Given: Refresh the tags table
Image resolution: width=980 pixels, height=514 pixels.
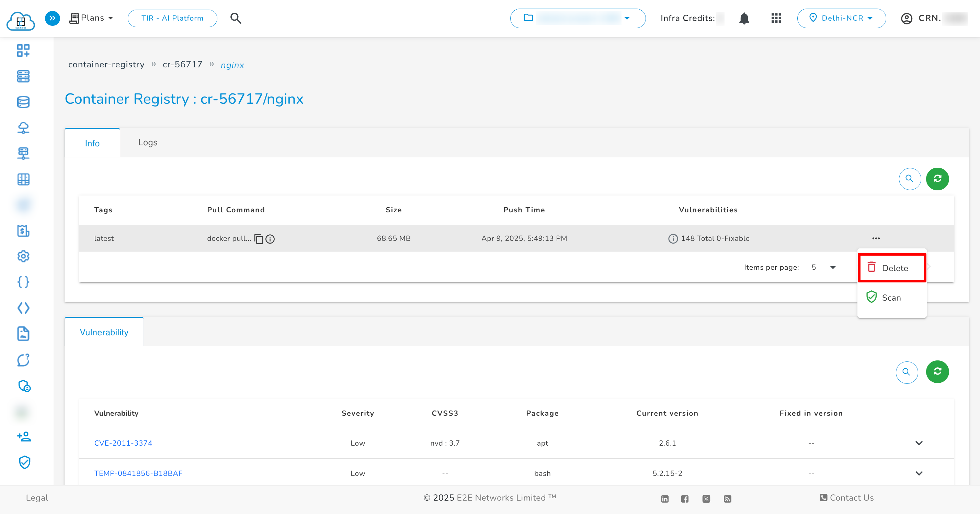Looking at the screenshot, I should (x=937, y=179).
